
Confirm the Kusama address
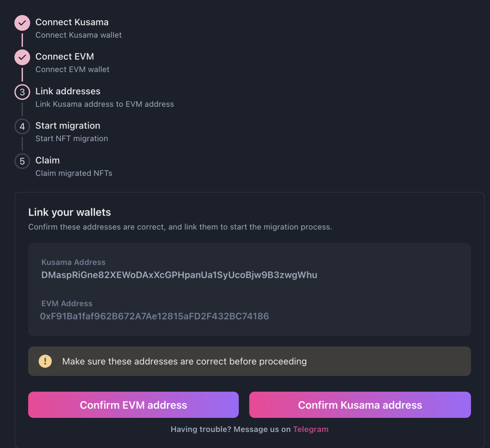(360, 405)
